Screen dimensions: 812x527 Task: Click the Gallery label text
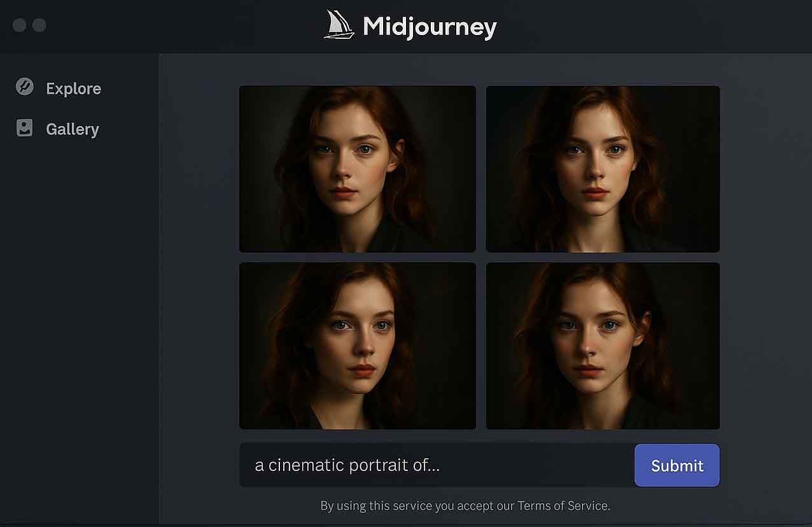point(72,129)
